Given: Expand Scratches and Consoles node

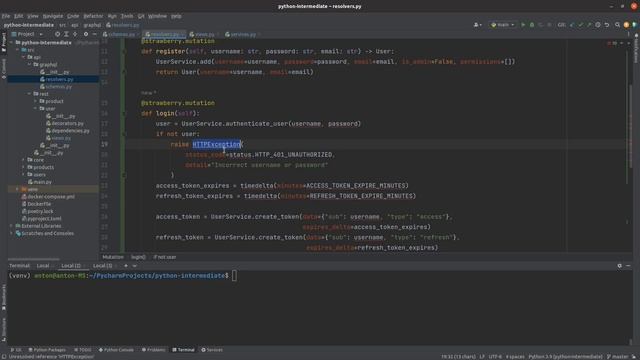Looking at the screenshot, I should point(11,233).
